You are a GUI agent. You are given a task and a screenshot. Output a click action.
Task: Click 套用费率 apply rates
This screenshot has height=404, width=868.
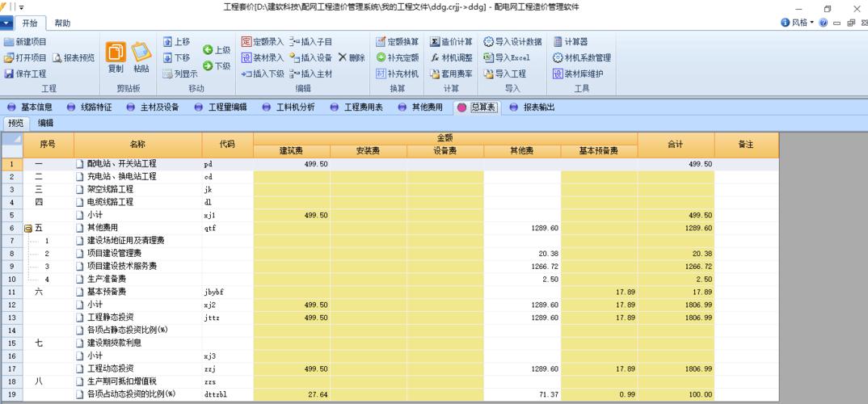(451, 74)
